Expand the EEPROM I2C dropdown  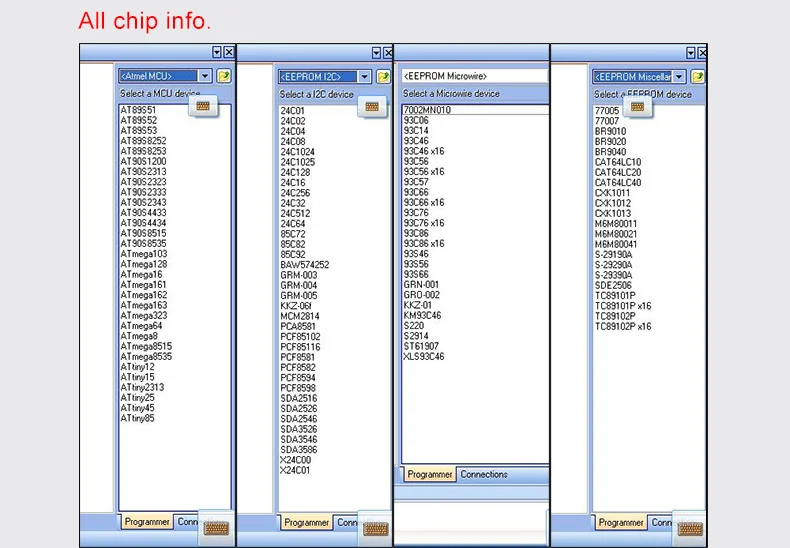click(364, 77)
